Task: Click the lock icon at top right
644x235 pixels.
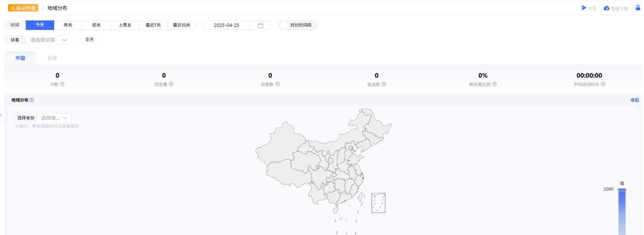Action: (x=638, y=8)
